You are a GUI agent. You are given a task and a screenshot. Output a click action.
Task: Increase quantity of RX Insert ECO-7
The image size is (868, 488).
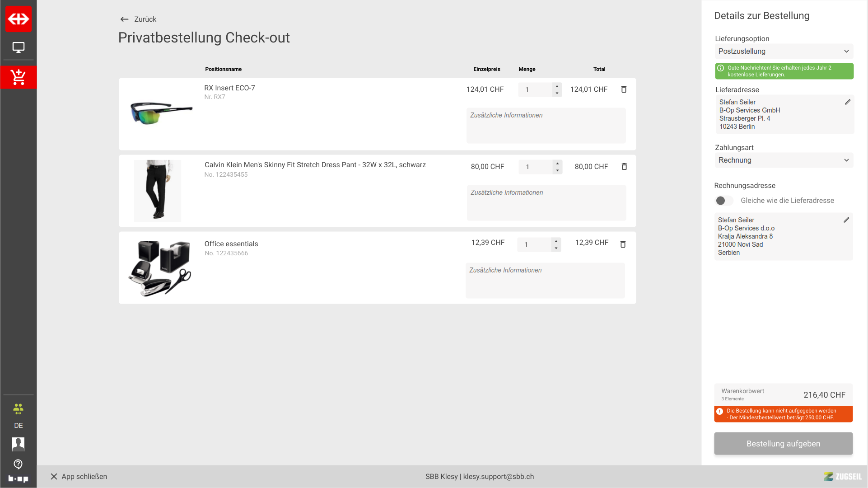click(x=557, y=86)
